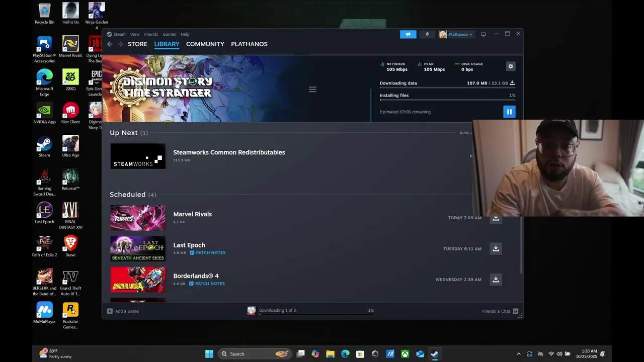Screen dimensions: 644x362
Task: Switch to the LIBRARY tab
Action: [167, 44]
